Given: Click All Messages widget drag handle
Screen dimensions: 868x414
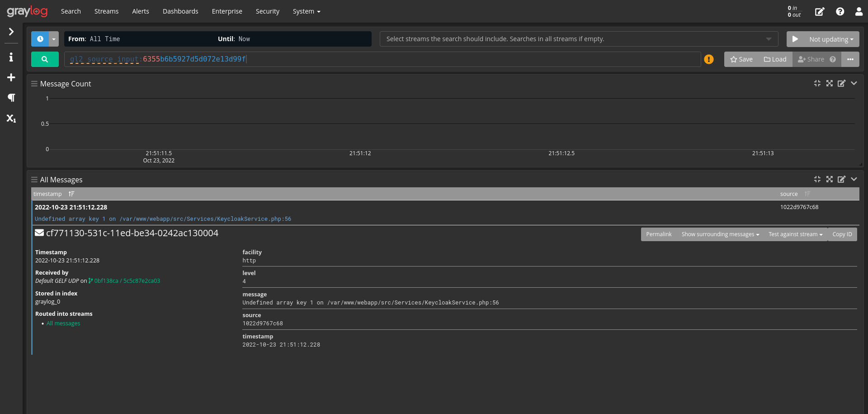Looking at the screenshot, I should [34, 180].
